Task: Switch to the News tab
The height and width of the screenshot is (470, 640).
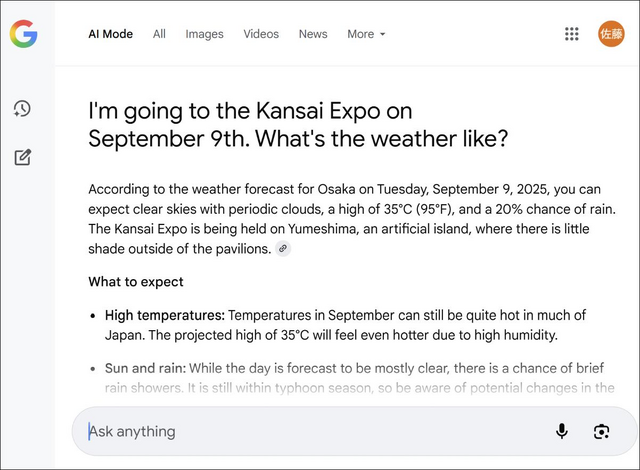Action: click(x=313, y=34)
